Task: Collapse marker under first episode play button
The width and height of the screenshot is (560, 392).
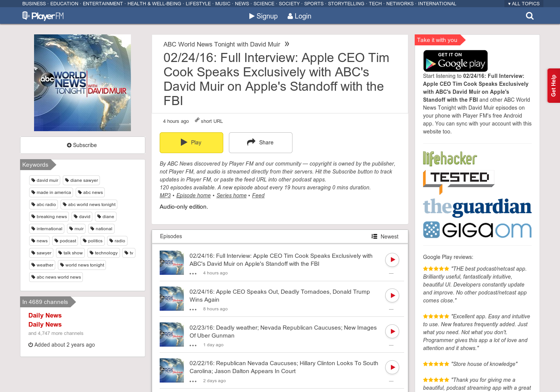Action: pyautogui.click(x=391, y=273)
